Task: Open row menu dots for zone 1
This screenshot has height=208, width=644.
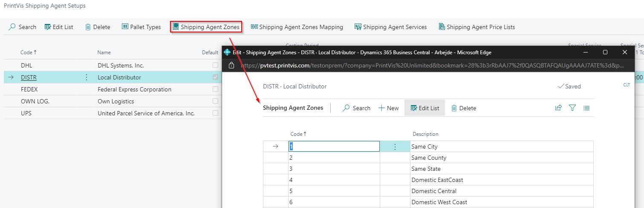Action: (x=395, y=146)
